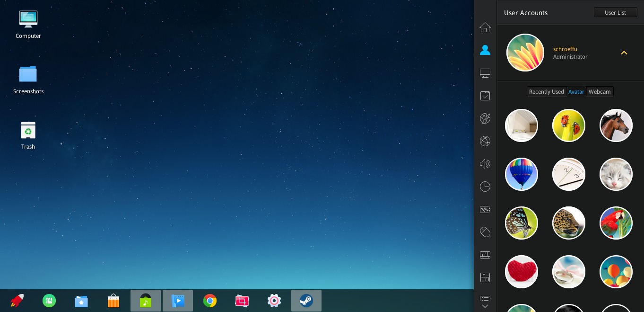Open Date and Time clock icon
The image size is (644, 312).
485,187
